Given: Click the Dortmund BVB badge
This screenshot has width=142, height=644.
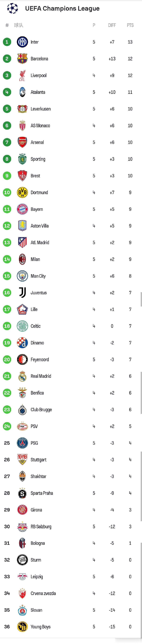Looking at the screenshot, I should (22, 192).
